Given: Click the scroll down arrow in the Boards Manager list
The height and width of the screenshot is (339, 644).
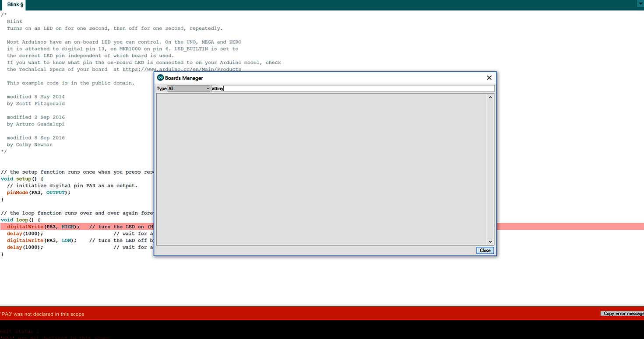Looking at the screenshot, I should click(490, 241).
